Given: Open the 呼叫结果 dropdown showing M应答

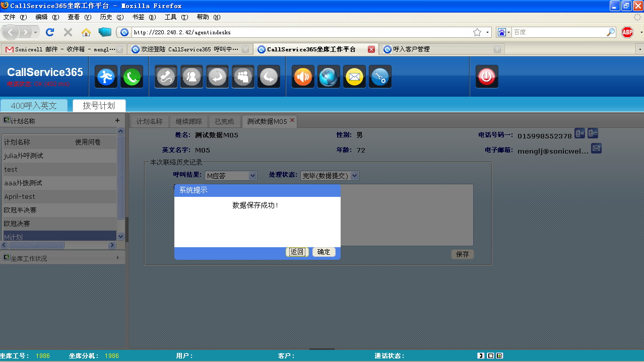Looking at the screenshot, I should pos(231,176).
